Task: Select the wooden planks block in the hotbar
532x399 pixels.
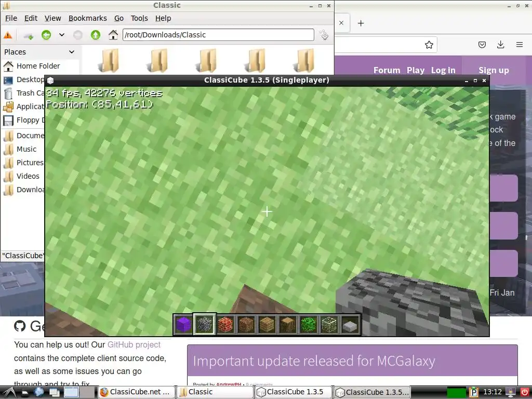Action: pyautogui.click(x=267, y=324)
